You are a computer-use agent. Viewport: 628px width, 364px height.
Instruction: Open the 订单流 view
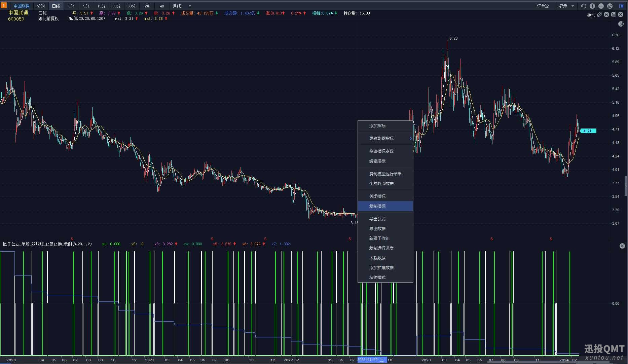543,6
